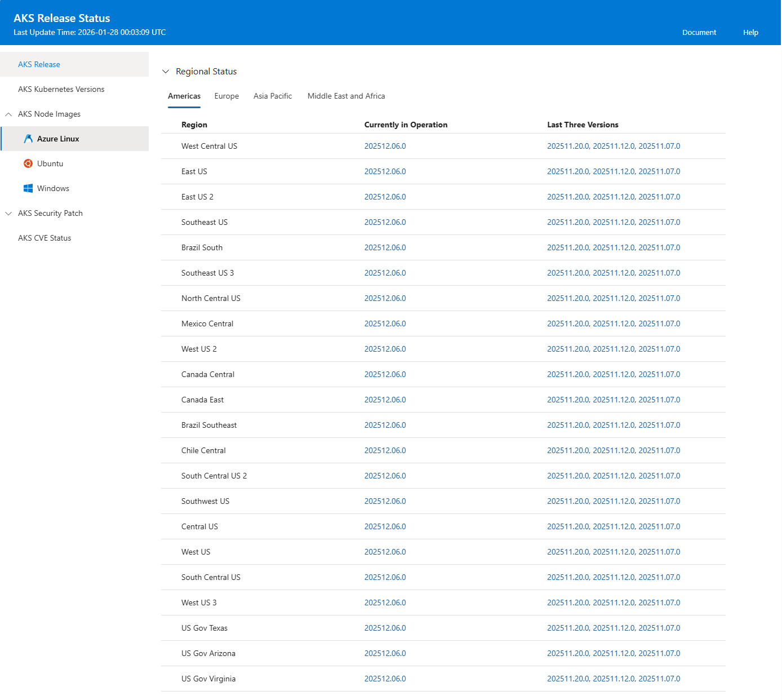782x700 pixels.
Task: Select the Azure Linux node image icon
Action: pyautogui.click(x=28, y=139)
